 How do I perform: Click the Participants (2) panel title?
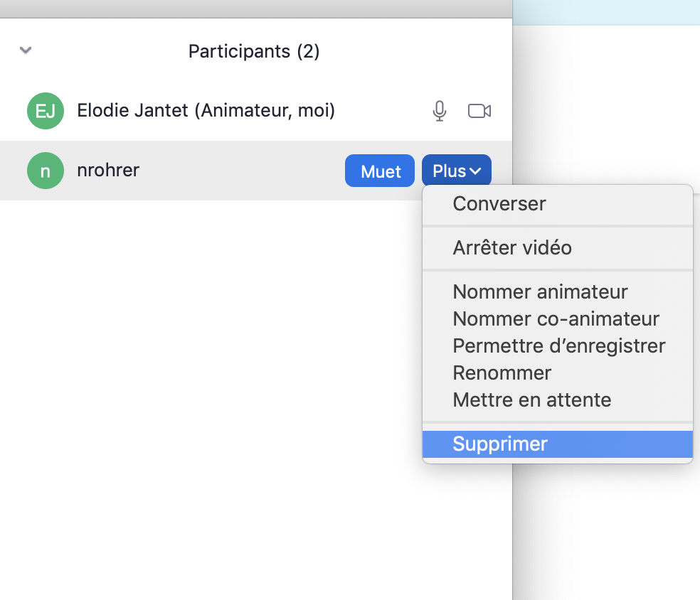[x=254, y=51]
